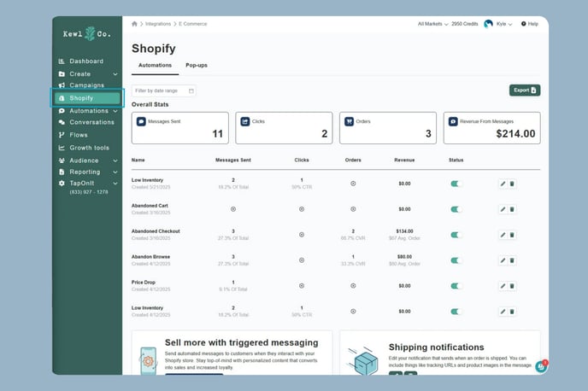Image resolution: width=588 pixels, height=391 pixels.
Task: Click Kyle's profile avatar
Action: (x=488, y=24)
